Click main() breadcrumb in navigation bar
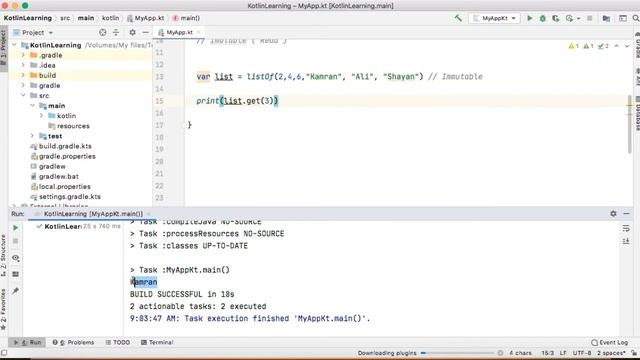 click(187, 18)
